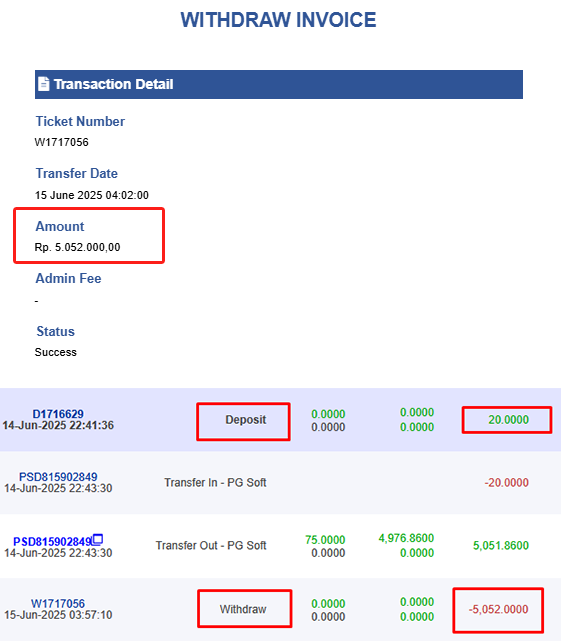Select the Amount label
561x641 pixels.
coord(60,226)
